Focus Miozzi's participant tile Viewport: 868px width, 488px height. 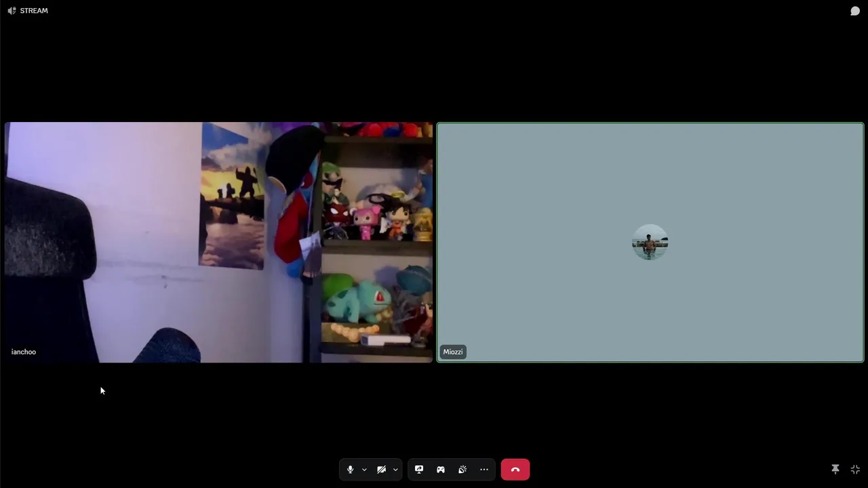pos(650,243)
